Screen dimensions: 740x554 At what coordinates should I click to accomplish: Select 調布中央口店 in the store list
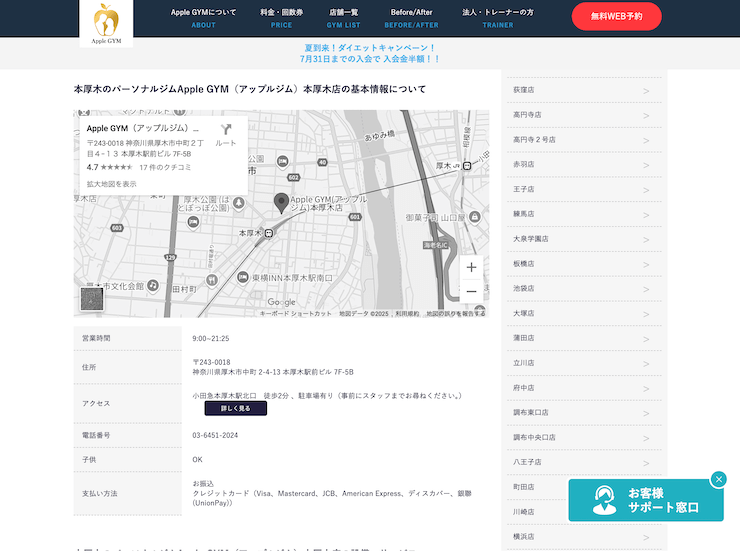coord(584,437)
